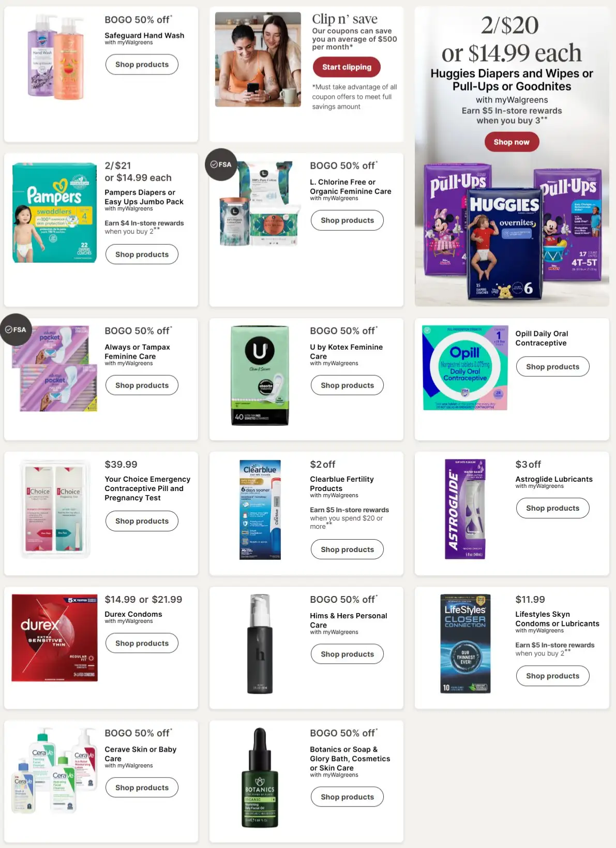Image resolution: width=616 pixels, height=848 pixels.
Task: Shop products for Your Choice Emergency Contraceptive
Action: tap(142, 521)
